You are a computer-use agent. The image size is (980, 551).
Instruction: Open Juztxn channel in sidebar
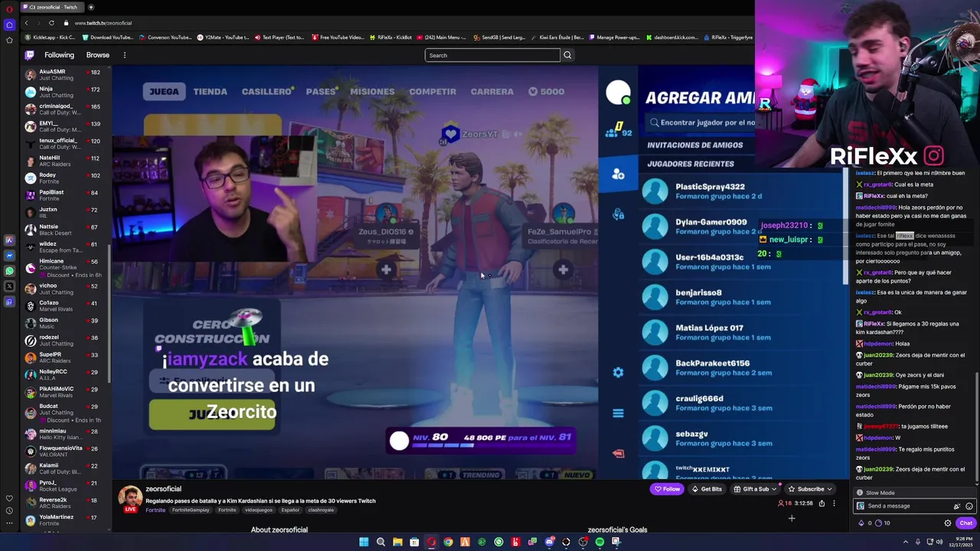tap(63, 212)
